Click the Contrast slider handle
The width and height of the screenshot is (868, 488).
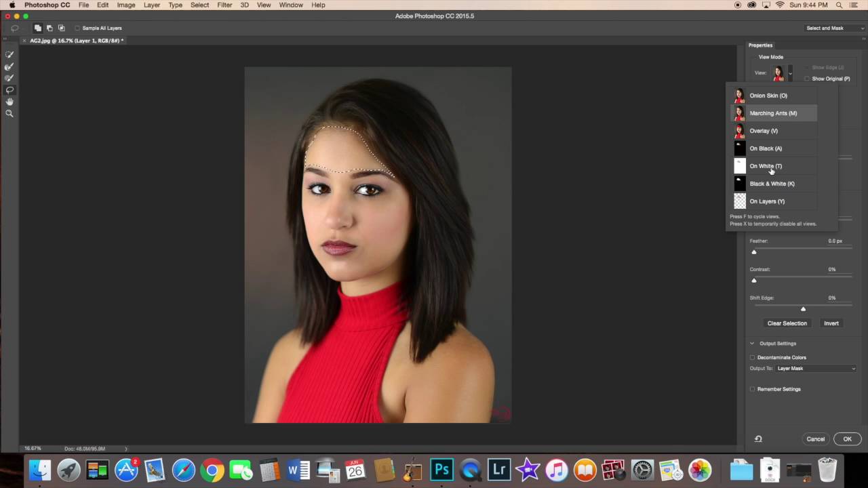click(x=754, y=281)
